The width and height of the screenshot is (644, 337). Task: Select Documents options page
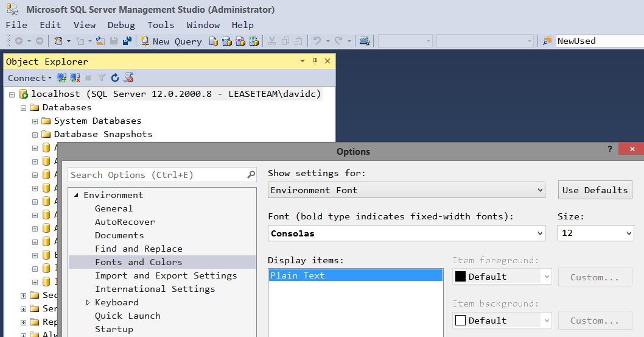coord(119,235)
